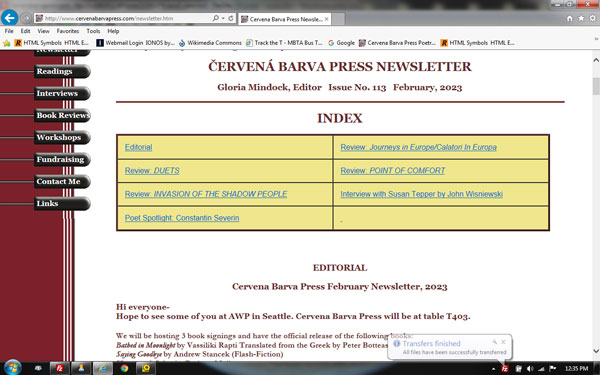The width and height of the screenshot is (600, 375).
Task: Follow the Review: DUETS link
Action: (152, 171)
